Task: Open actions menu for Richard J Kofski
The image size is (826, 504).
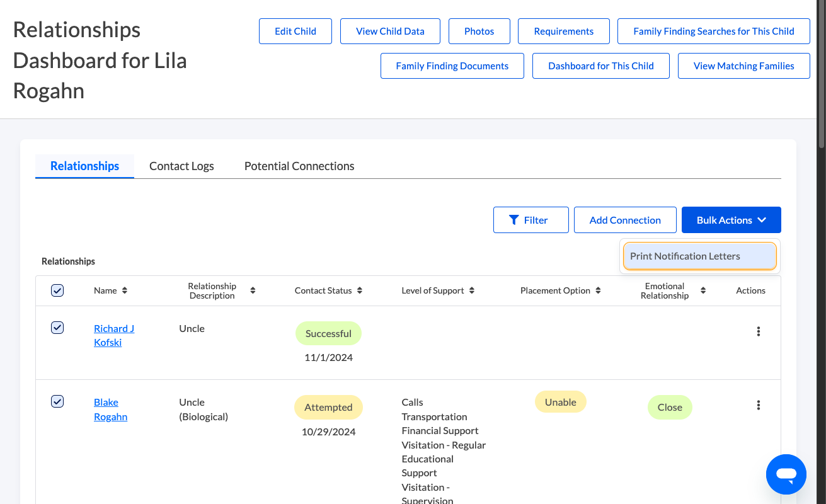Action: [759, 331]
